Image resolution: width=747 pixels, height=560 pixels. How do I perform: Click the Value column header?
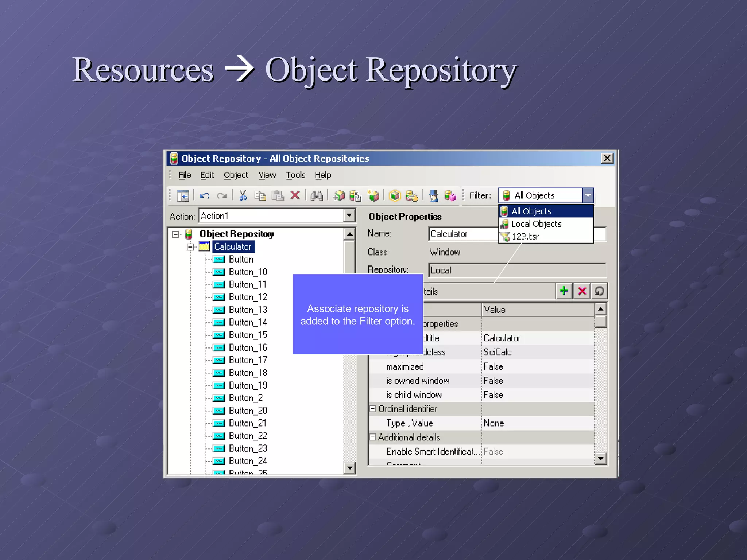point(538,310)
